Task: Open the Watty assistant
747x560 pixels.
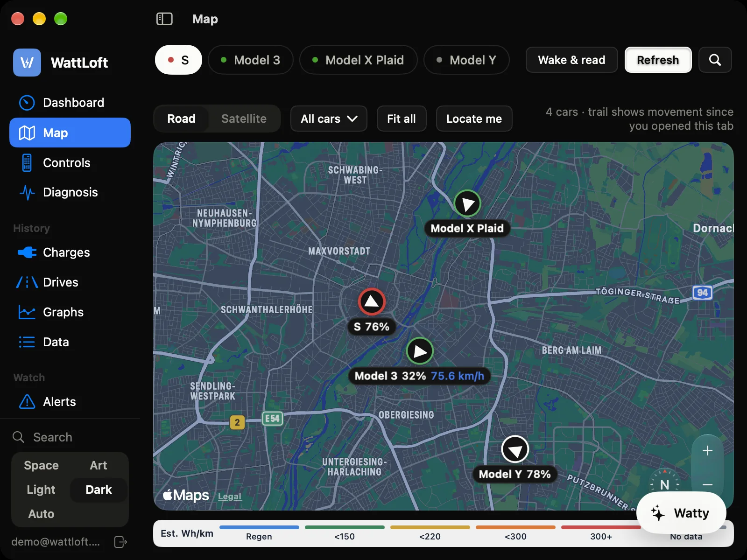Action: tap(681, 513)
